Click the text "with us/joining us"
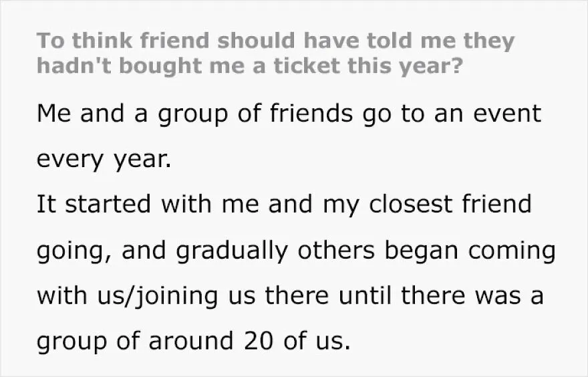 click(x=146, y=296)
